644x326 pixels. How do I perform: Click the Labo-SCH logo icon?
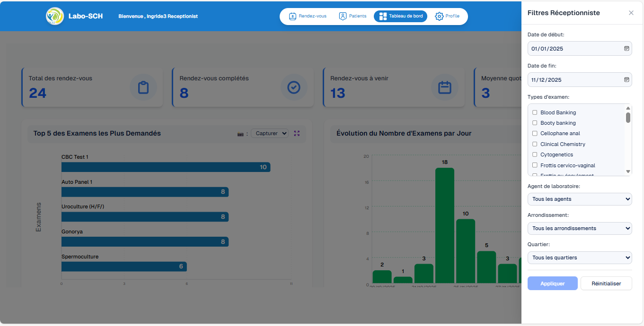click(x=55, y=16)
